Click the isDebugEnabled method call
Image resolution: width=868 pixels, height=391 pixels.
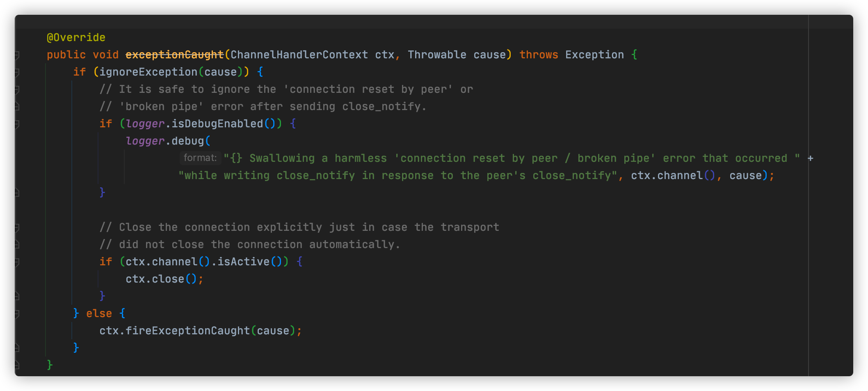pos(217,124)
